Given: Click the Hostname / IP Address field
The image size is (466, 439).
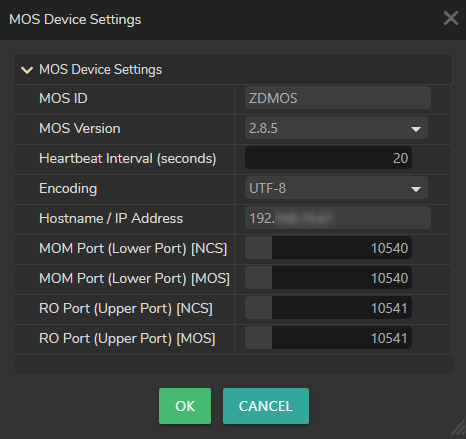Looking at the screenshot, I should tap(338, 218).
